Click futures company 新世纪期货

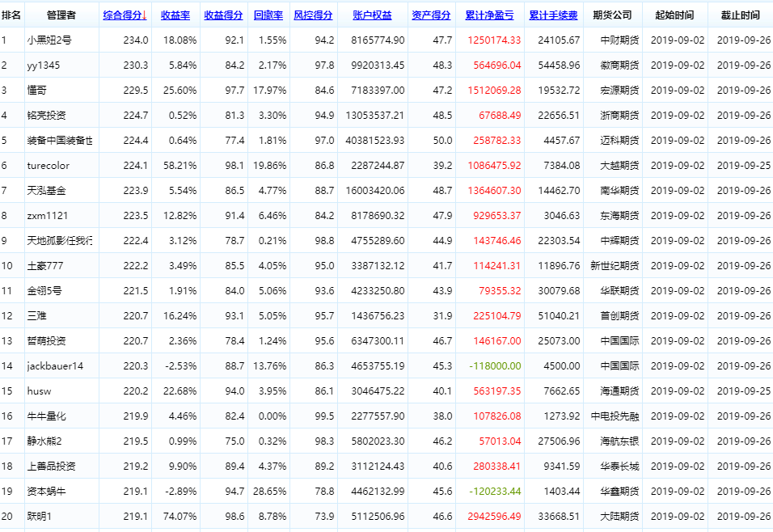pos(615,266)
